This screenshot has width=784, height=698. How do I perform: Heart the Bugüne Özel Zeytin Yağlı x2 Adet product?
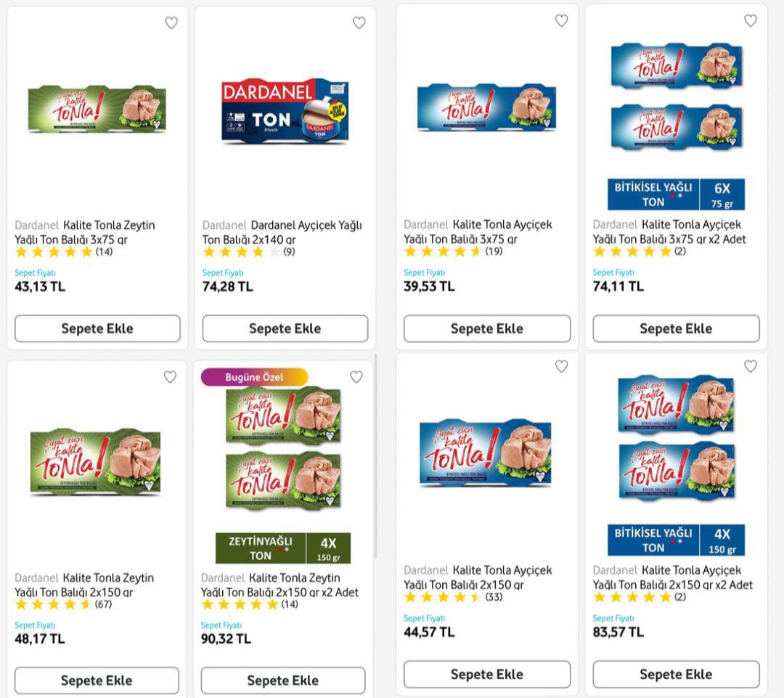pyautogui.click(x=356, y=377)
